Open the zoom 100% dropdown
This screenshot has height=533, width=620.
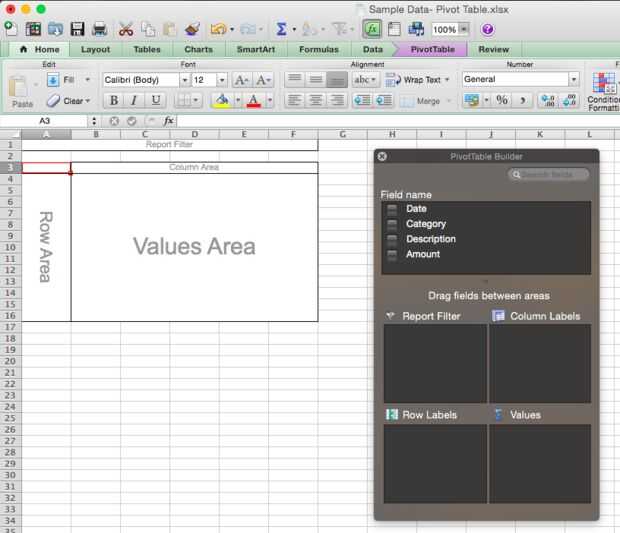[x=463, y=29]
